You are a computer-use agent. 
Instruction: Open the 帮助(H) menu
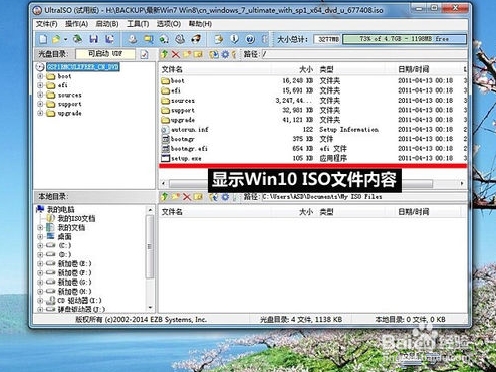(x=200, y=24)
